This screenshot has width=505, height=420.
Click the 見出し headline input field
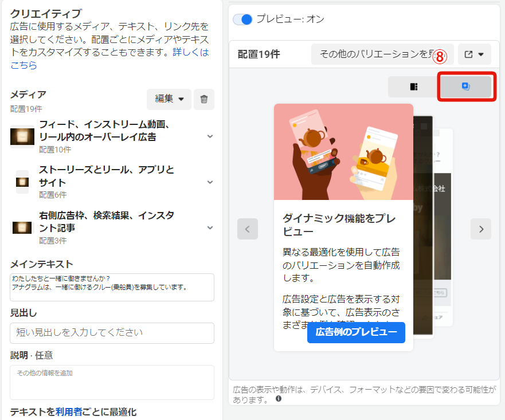(x=112, y=333)
